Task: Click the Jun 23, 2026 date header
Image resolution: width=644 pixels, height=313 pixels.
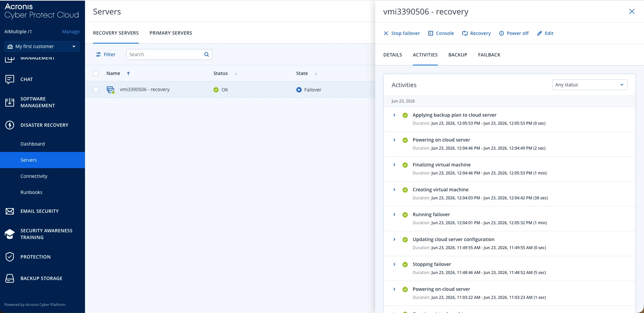Action: pyautogui.click(x=403, y=101)
